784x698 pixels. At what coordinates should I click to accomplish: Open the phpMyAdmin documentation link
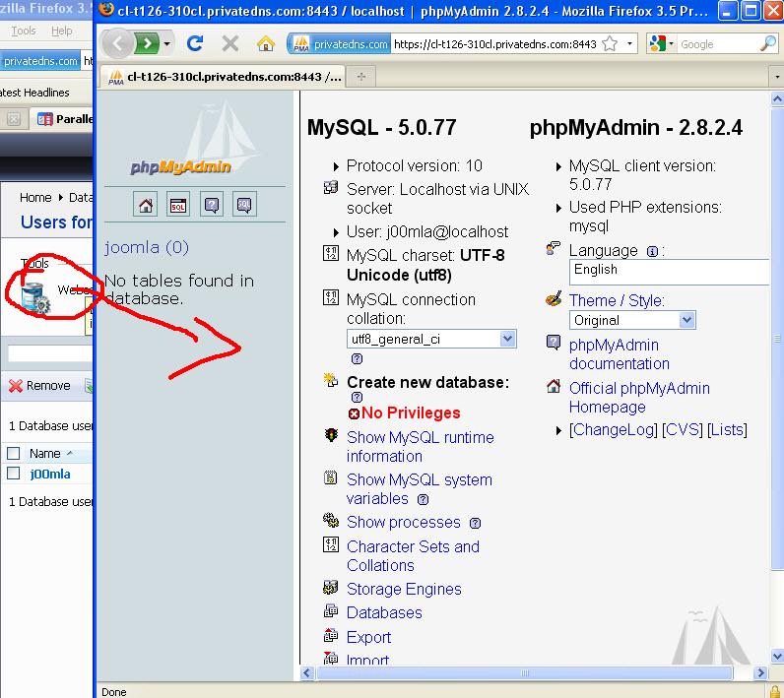click(619, 354)
